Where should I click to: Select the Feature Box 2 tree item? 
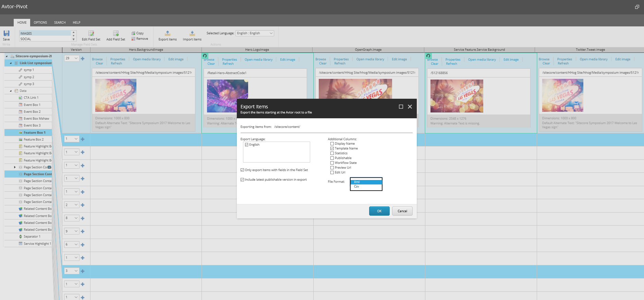point(34,140)
